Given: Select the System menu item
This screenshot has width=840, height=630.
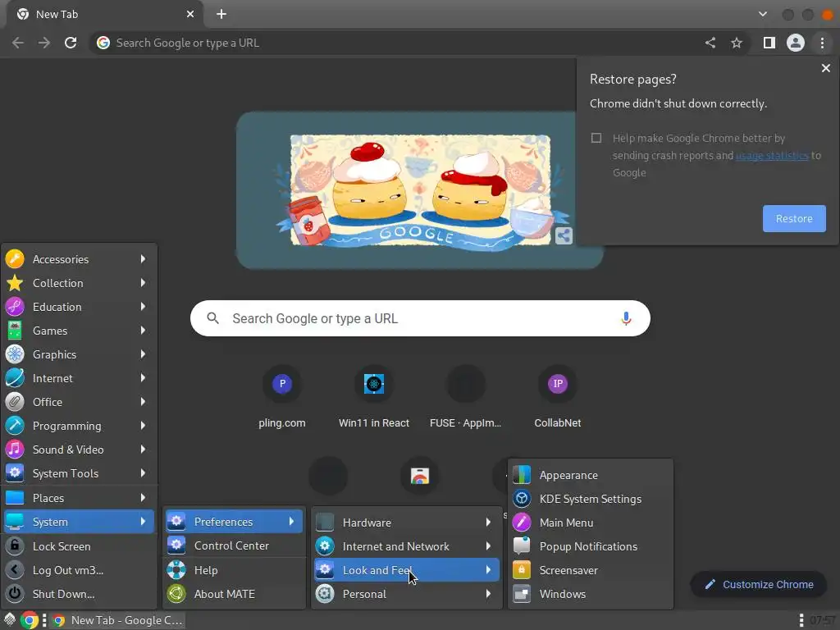Looking at the screenshot, I should point(79,522).
